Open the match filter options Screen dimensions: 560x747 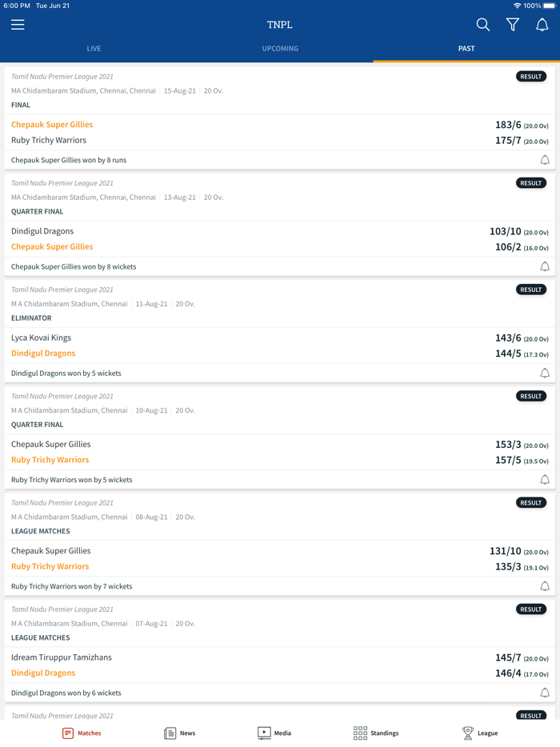pos(513,25)
